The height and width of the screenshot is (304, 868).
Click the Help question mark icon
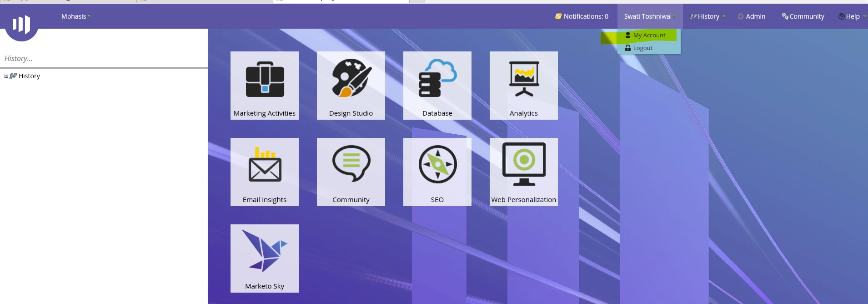pyautogui.click(x=842, y=16)
